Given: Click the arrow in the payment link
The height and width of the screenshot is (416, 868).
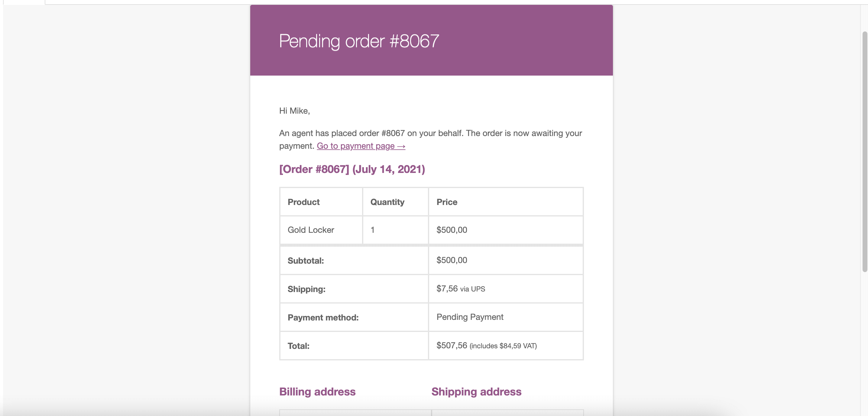Looking at the screenshot, I should click(401, 146).
